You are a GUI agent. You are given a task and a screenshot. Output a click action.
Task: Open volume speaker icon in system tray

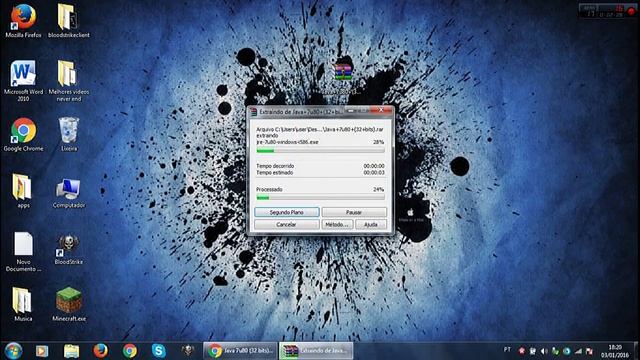544,351
